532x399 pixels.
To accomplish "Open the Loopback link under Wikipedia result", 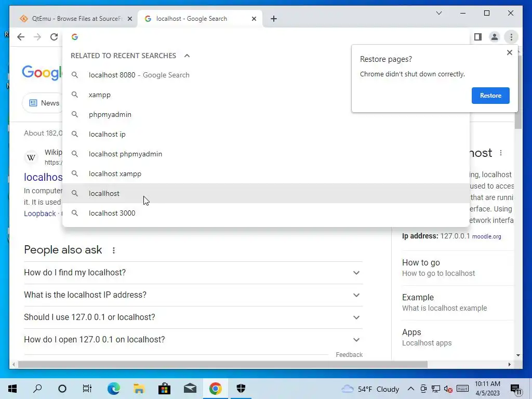I will [39, 214].
